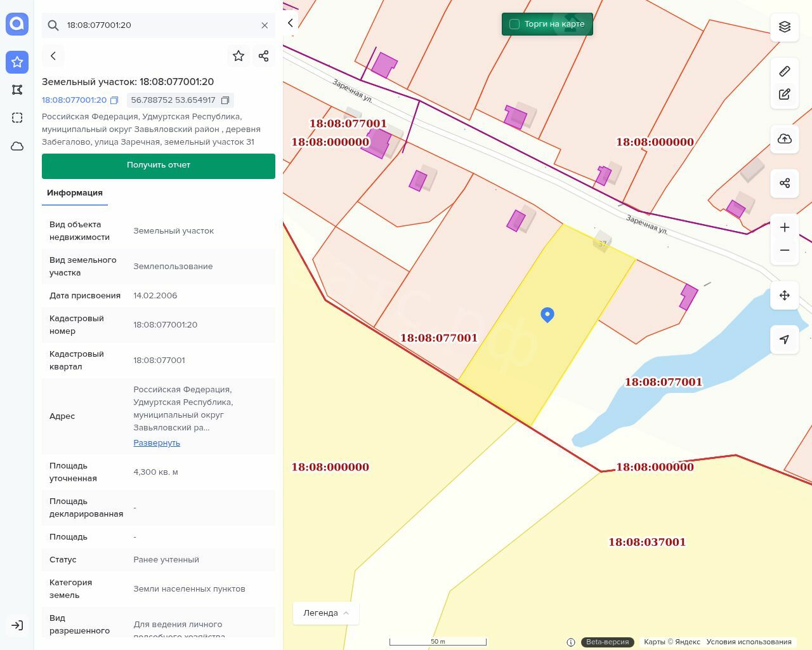Clear the cadastral number search field
Screen dimensions: 812x650
[265, 25]
